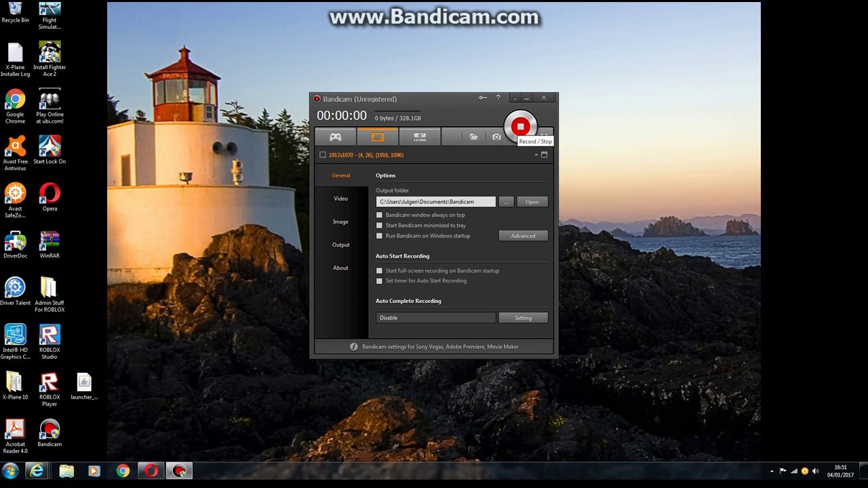Click the Record / Stop button

[520, 126]
